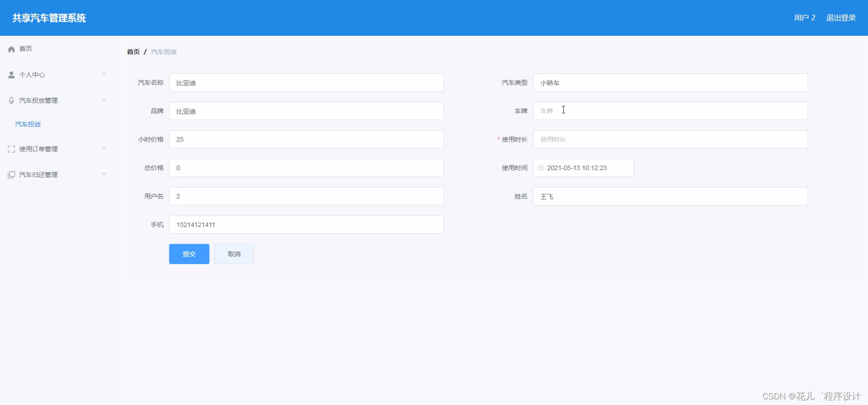The width and height of the screenshot is (868, 405).
Task: Click the 使用时长 required label
Action: (x=514, y=139)
